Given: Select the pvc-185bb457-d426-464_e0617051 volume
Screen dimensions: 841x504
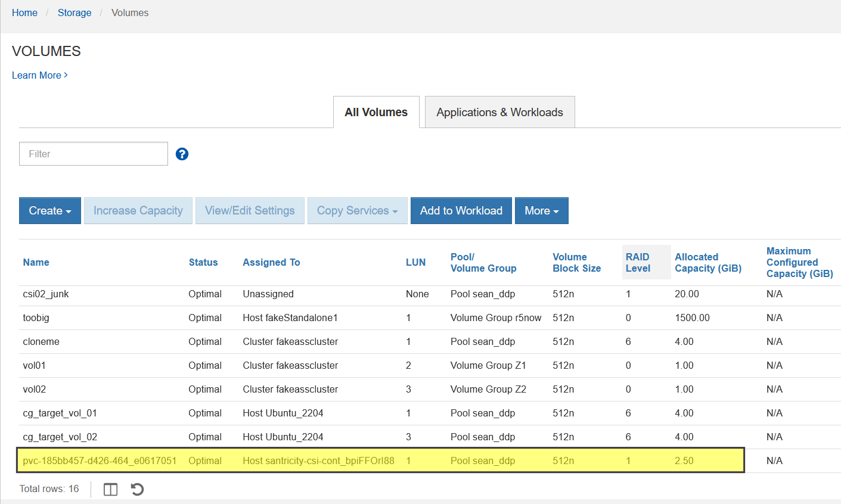Looking at the screenshot, I should pos(100,461).
